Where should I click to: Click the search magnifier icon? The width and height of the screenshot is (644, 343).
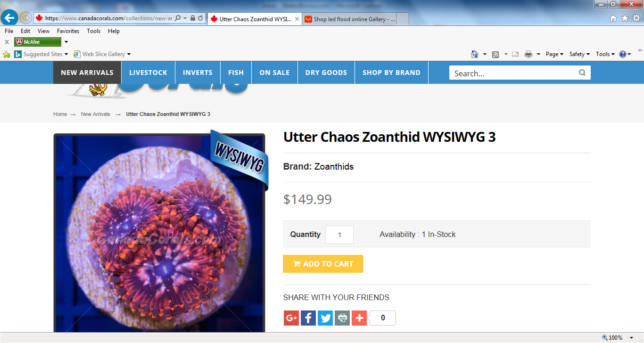[x=582, y=73]
